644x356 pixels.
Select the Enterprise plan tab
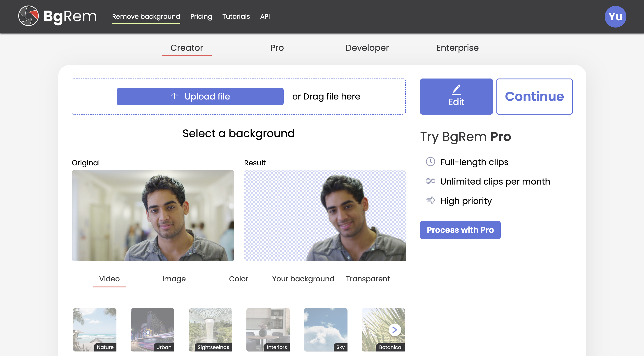457,48
